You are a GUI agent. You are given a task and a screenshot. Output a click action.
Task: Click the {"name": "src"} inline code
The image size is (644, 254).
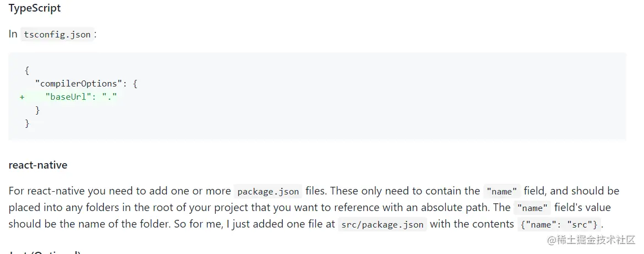tap(559, 224)
